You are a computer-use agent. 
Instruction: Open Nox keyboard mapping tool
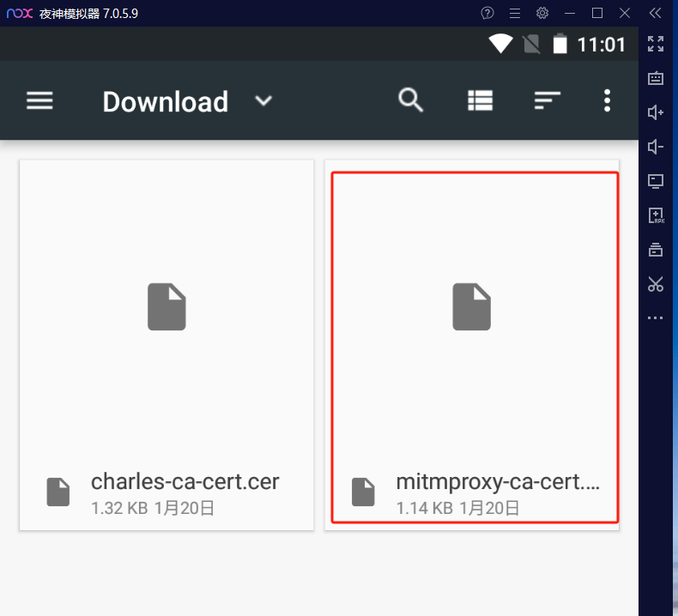[x=656, y=78]
